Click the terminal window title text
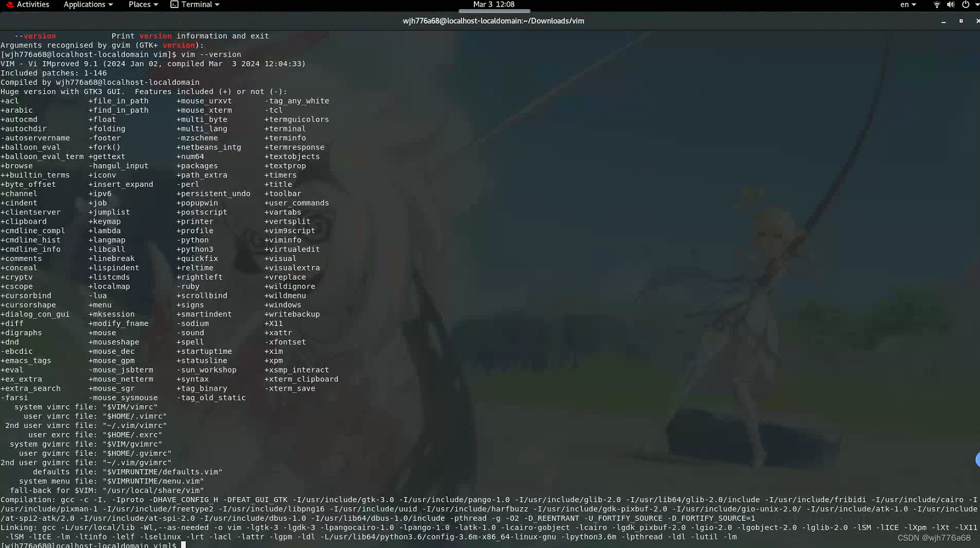The width and height of the screenshot is (980, 548). [x=493, y=21]
